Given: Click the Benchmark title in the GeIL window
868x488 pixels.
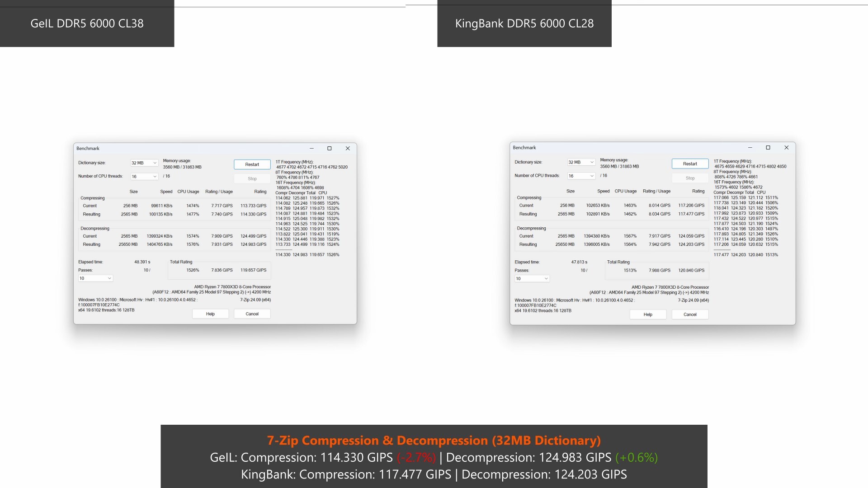Looking at the screenshot, I should click(x=88, y=149).
